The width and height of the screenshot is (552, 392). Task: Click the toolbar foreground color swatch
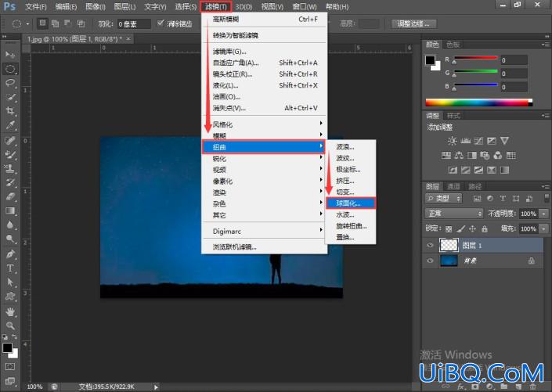tap(7, 347)
